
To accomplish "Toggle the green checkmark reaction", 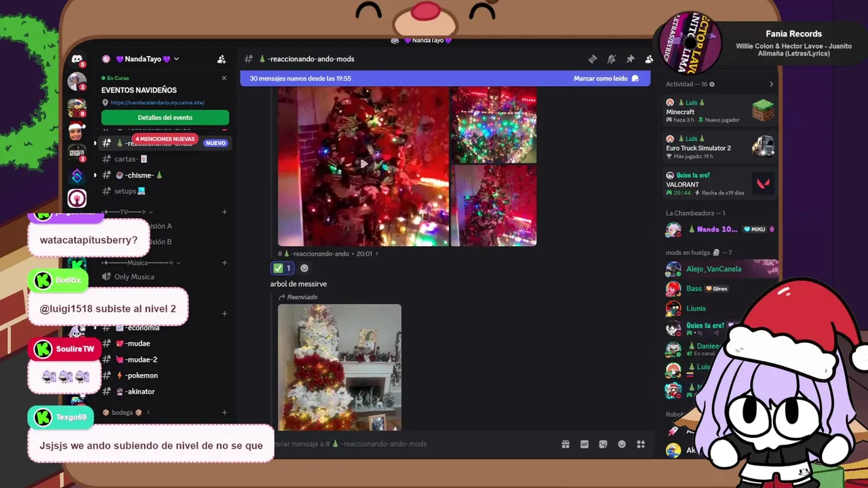I will [282, 268].
